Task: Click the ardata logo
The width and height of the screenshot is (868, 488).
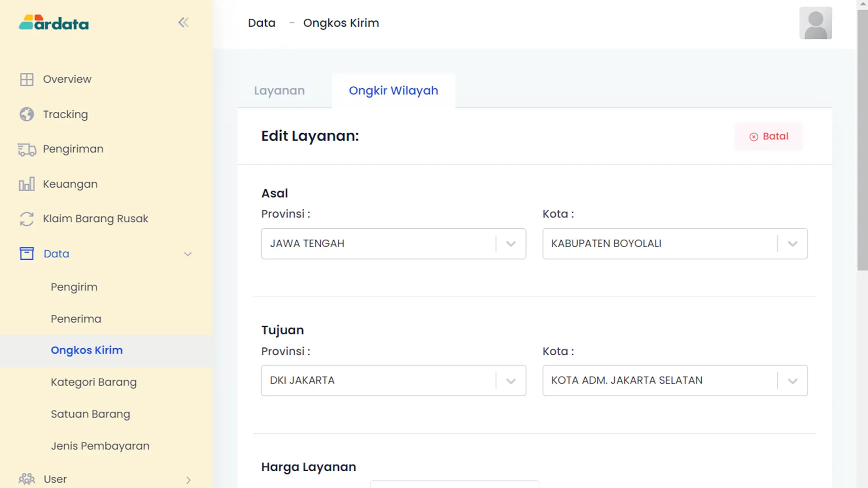Action: [x=54, y=23]
